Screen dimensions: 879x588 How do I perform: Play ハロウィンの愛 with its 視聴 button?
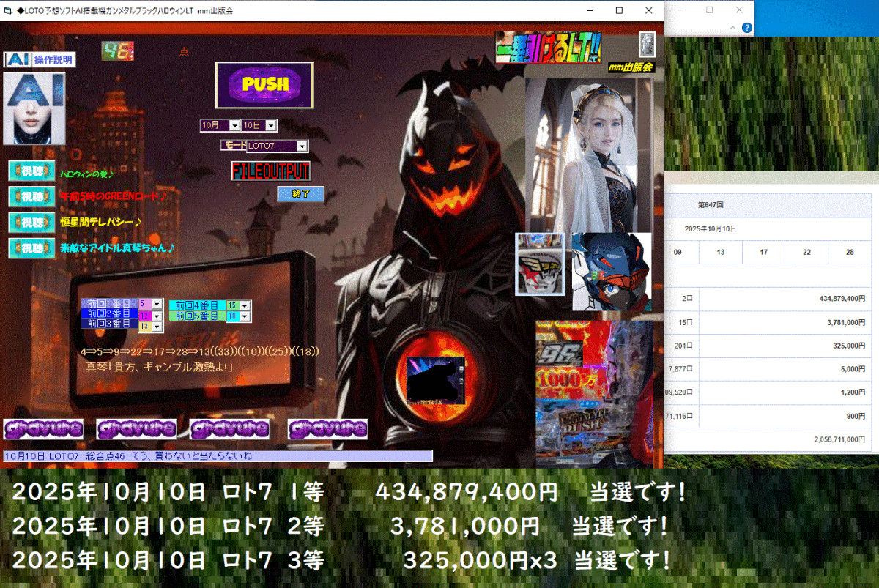point(31,171)
